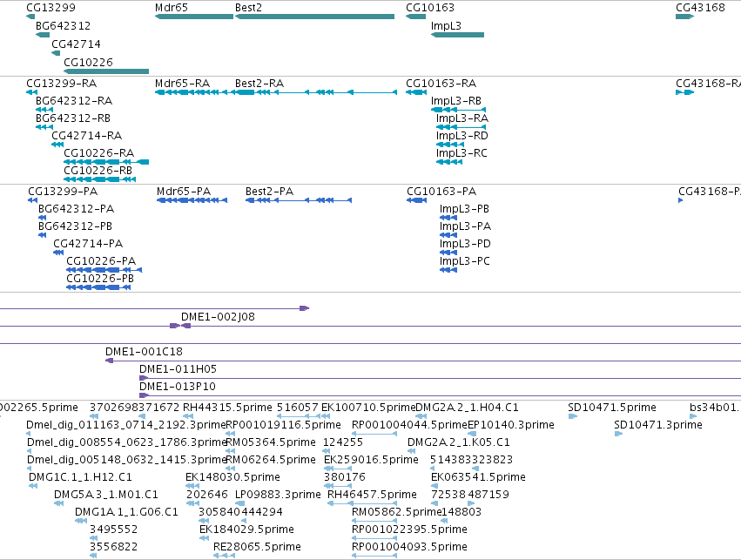Select protein ImpL3-PA
Screen dimensions: 741x560
(448, 235)
